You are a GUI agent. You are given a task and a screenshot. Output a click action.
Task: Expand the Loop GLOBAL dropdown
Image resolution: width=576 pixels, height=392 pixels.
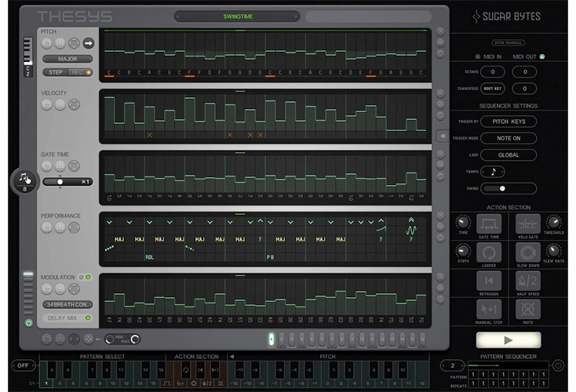(x=509, y=155)
